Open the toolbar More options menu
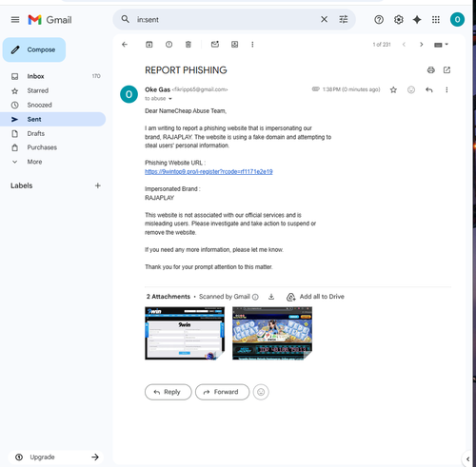The height and width of the screenshot is (467, 476). [x=252, y=45]
